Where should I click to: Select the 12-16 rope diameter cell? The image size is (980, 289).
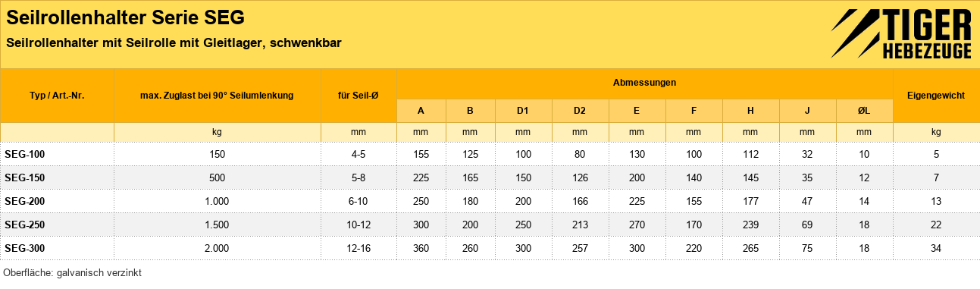[x=358, y=248]
